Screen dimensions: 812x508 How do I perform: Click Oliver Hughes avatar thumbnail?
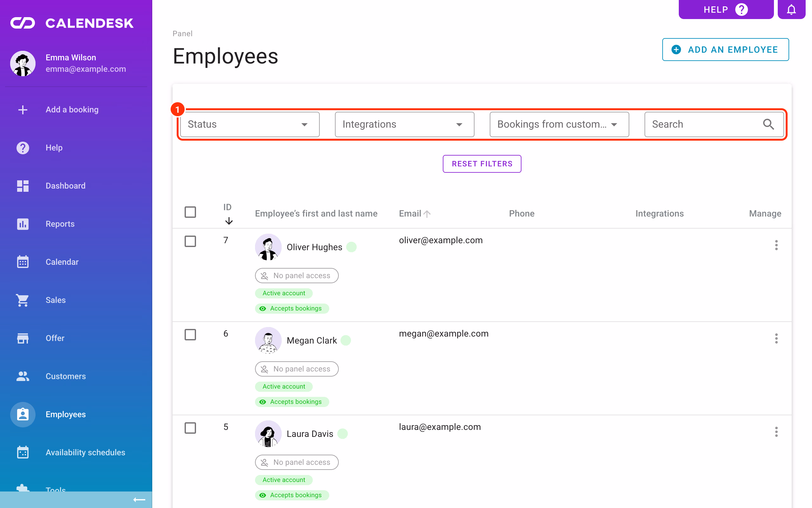pos(268,247)
